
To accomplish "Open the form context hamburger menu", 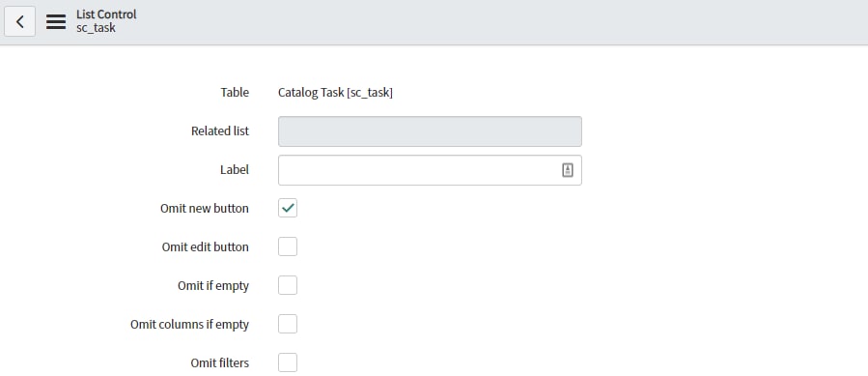I will (56, 21).
